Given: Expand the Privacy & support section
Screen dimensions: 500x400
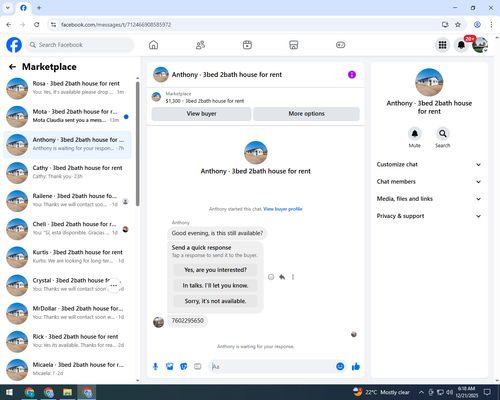Looking at the screenshot, I should [429, 216].
